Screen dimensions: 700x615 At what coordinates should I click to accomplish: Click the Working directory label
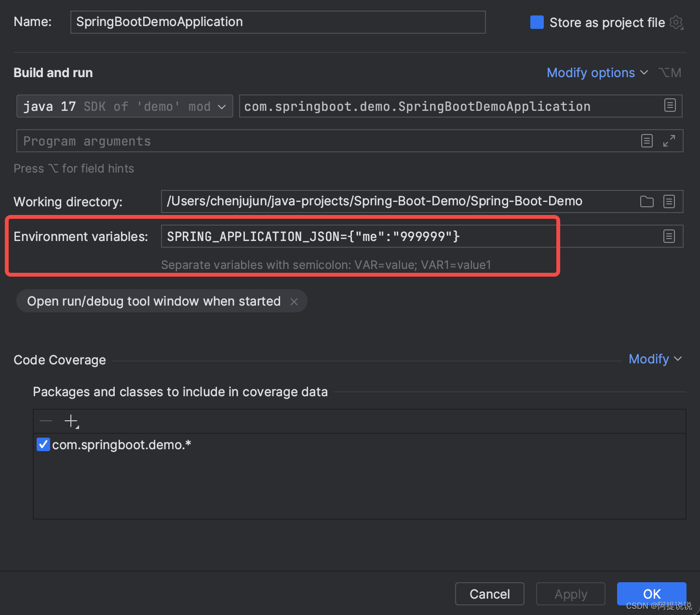[x=68, y=202]
